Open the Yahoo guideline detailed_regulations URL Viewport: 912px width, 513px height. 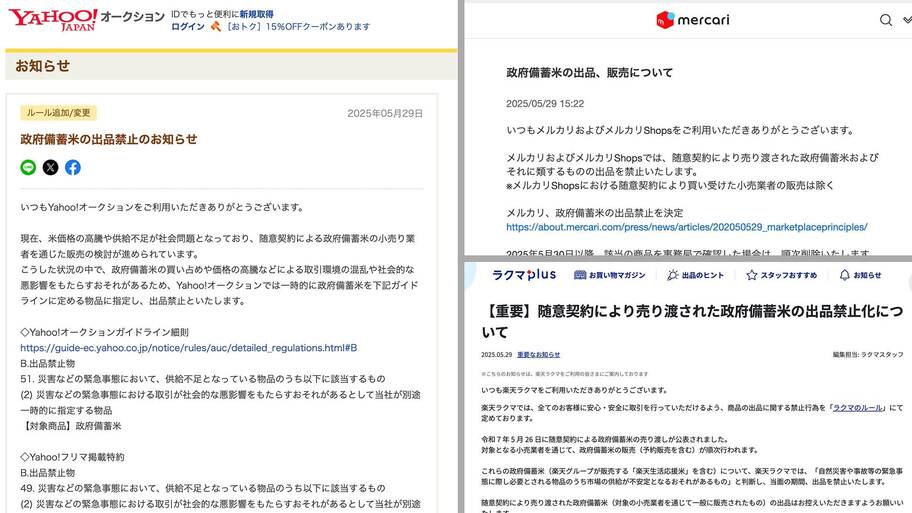click(x=188, y=348)
